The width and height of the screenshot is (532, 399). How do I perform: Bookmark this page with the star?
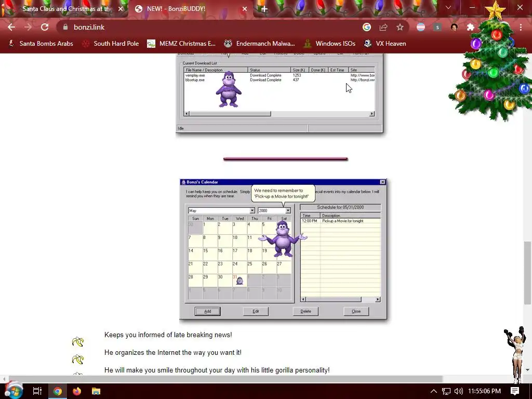pyautogui.click(x=400, y=27)
